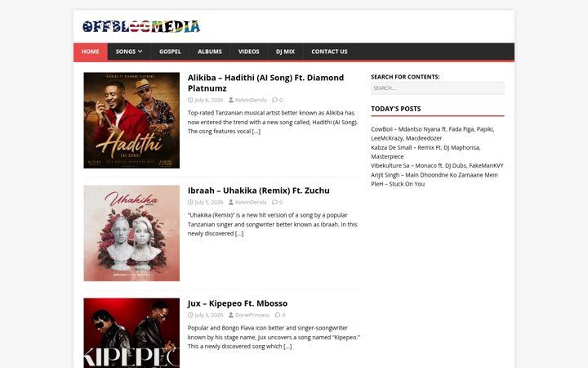Open author KelvinDerola on Uhakika post
Viewport: 588px width, 368px height.
[x=251, y=202]
